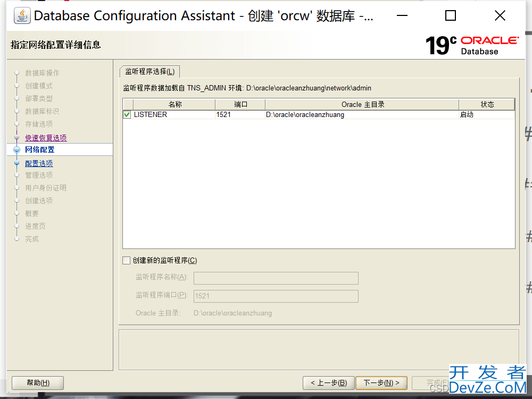Click the Oracle 19c Database logo
This screenshot has height=399, width=532.
click(472, 45)
